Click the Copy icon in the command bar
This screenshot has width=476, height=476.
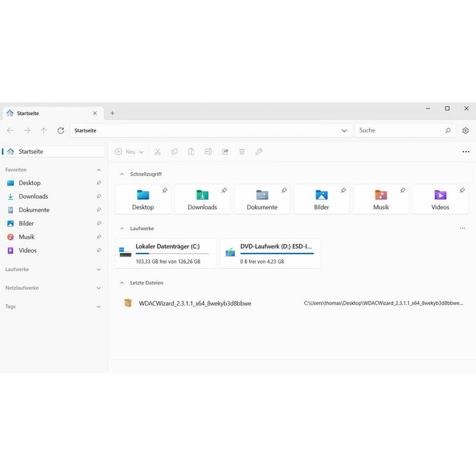pos(174,152)
